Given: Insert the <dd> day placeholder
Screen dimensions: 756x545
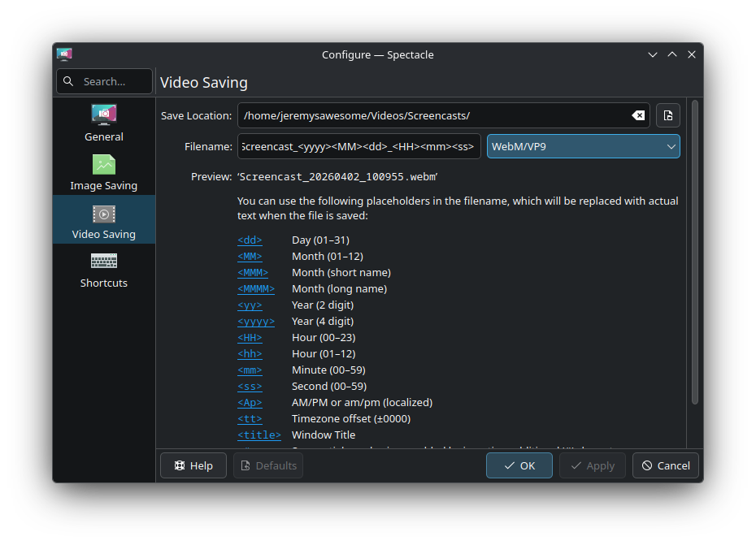Looking at the screenshot, I should click(250, 240).
